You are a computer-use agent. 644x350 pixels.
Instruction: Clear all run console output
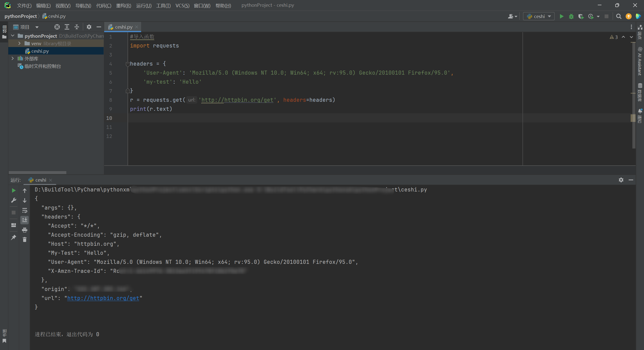[25, 240]
